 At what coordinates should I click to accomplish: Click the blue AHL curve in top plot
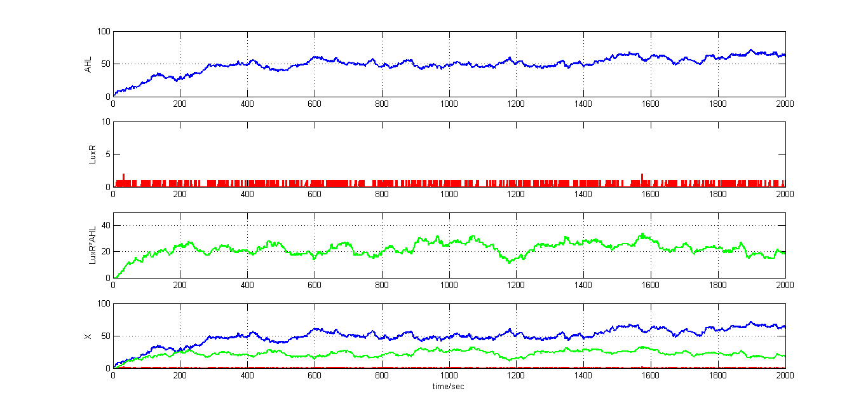(381, 58)
